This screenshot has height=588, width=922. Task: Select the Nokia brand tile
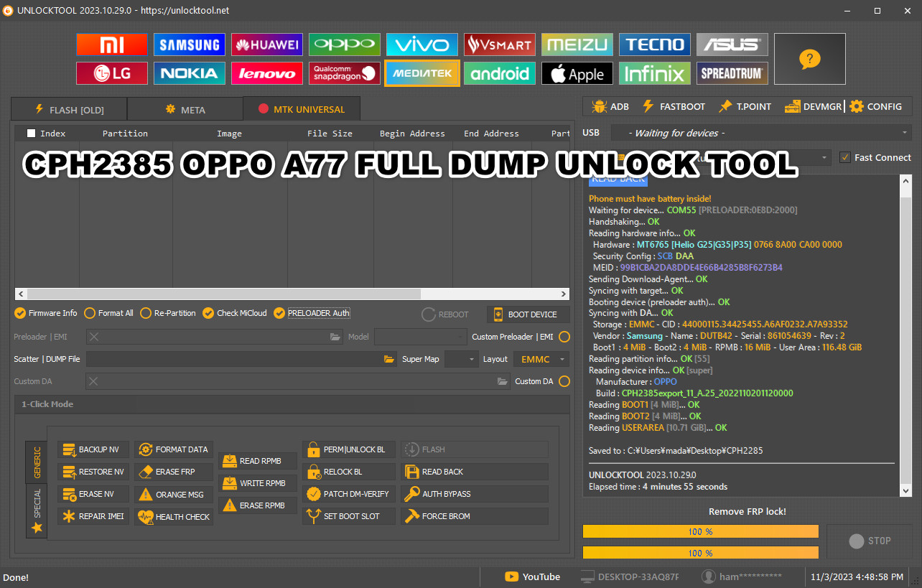tap(190, 73)
